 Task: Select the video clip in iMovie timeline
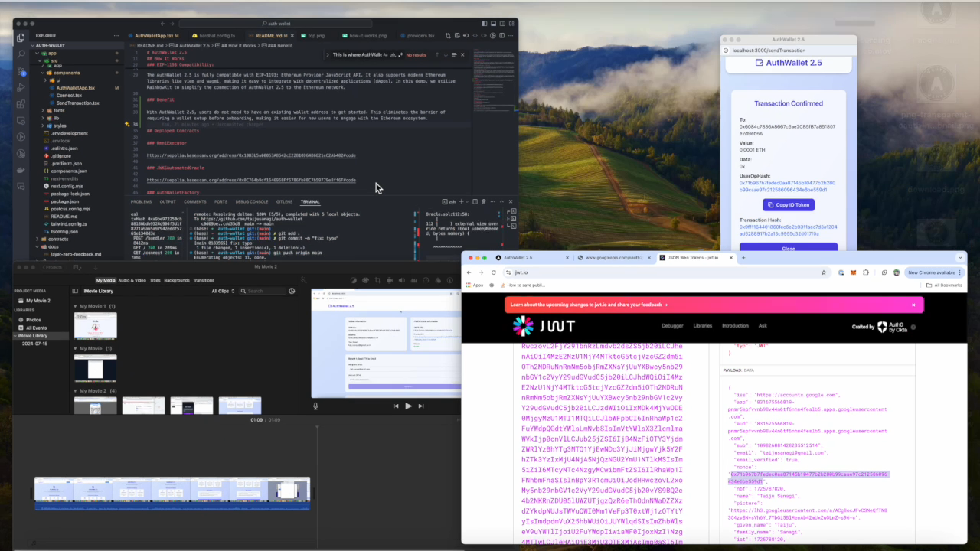(x=172, y=493)
